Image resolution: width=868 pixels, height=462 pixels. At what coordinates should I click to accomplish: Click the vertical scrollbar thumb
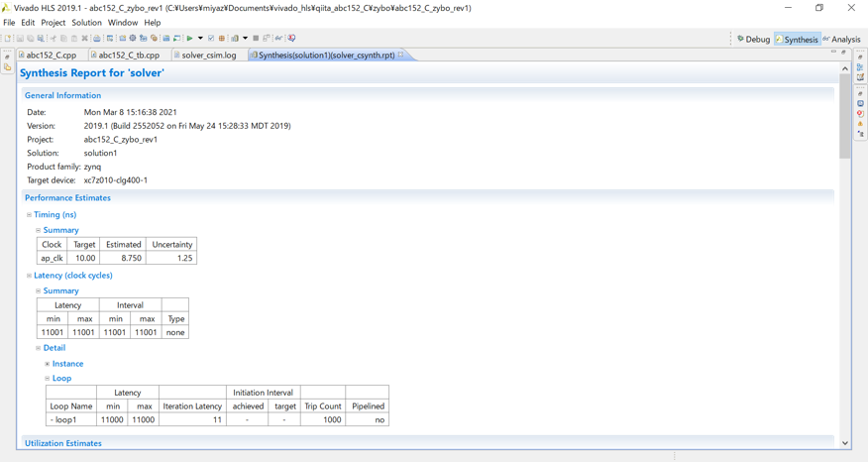pos(845,116)
